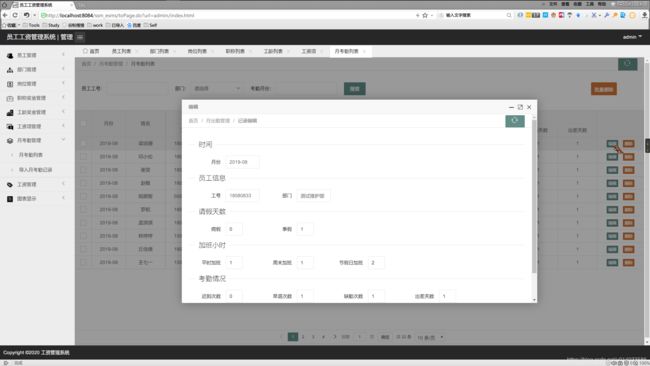The height and width of the screenshot is (366, 650).
Task: Go to page 2 in the pagination
Action: [303, 337]
